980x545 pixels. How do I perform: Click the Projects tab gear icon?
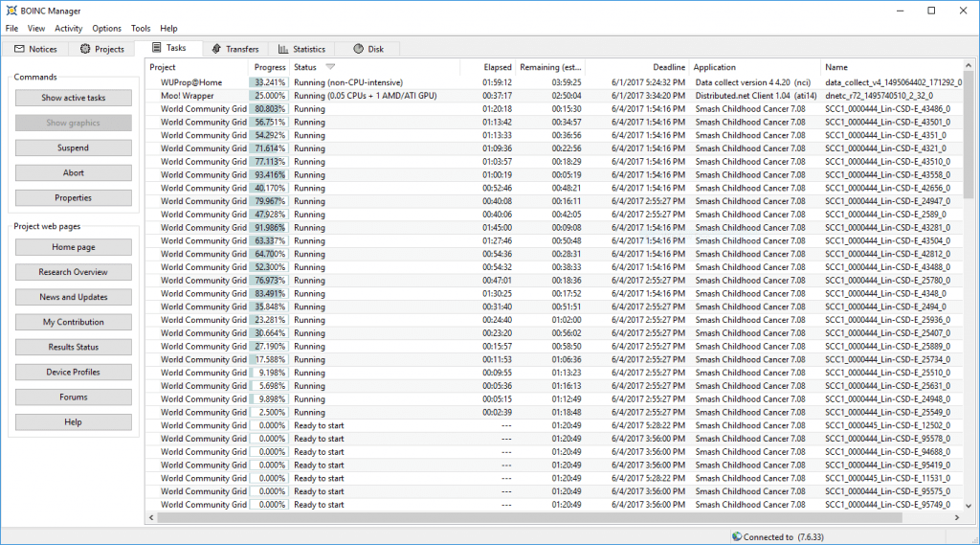click(85, 49)
